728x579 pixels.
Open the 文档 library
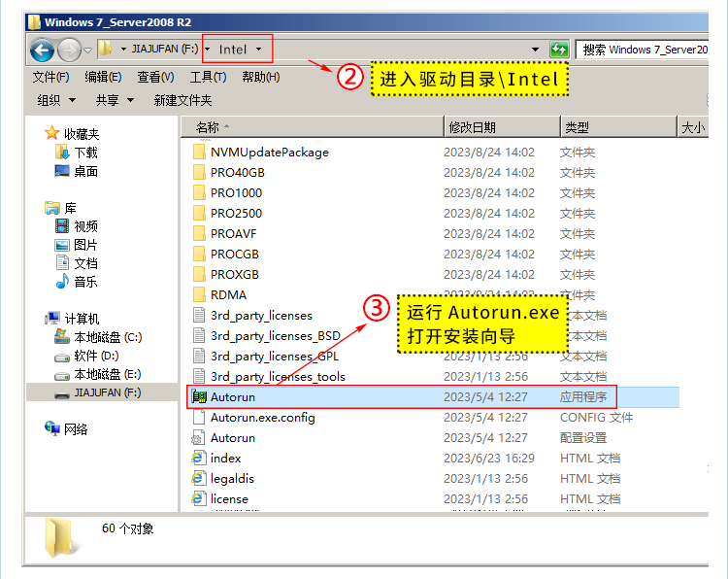click(85, 263)
